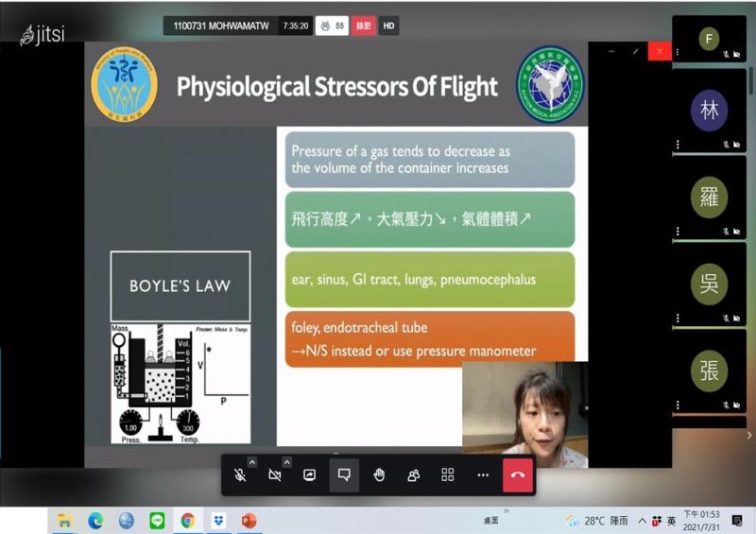
Task: Start screen sharing from the toolbar
Action: tap(310, 475)
